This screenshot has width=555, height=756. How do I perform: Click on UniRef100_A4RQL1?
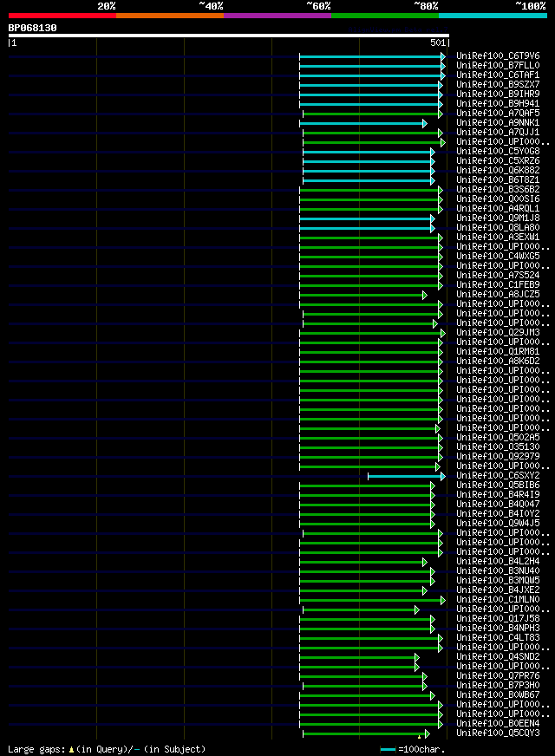click(x=498, y=209)
